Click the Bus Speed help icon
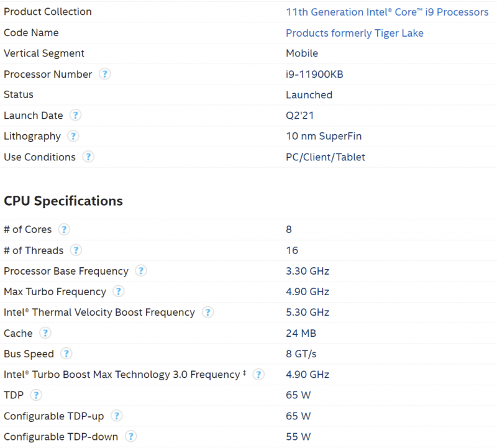The height and width of the screenshot is (448, 497). coord(66,354)
